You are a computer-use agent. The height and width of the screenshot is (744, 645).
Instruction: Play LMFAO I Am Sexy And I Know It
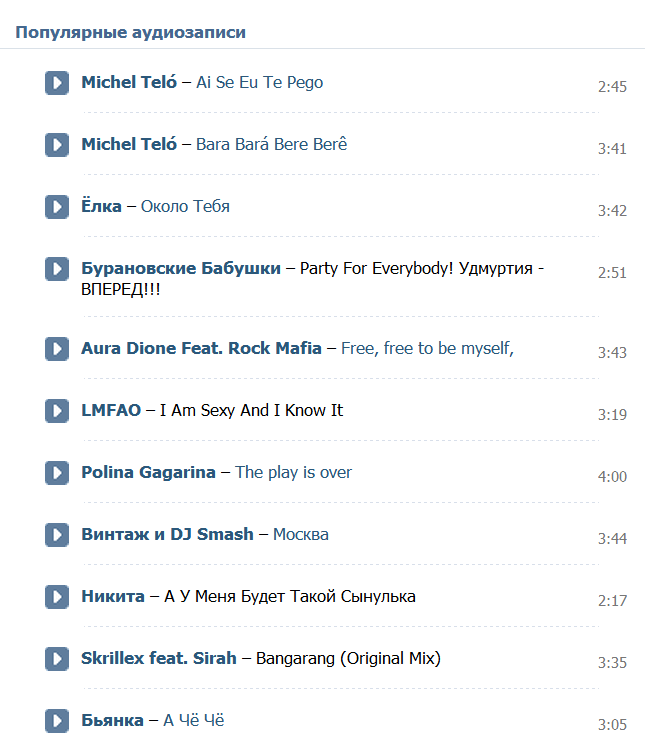[57, 411]
